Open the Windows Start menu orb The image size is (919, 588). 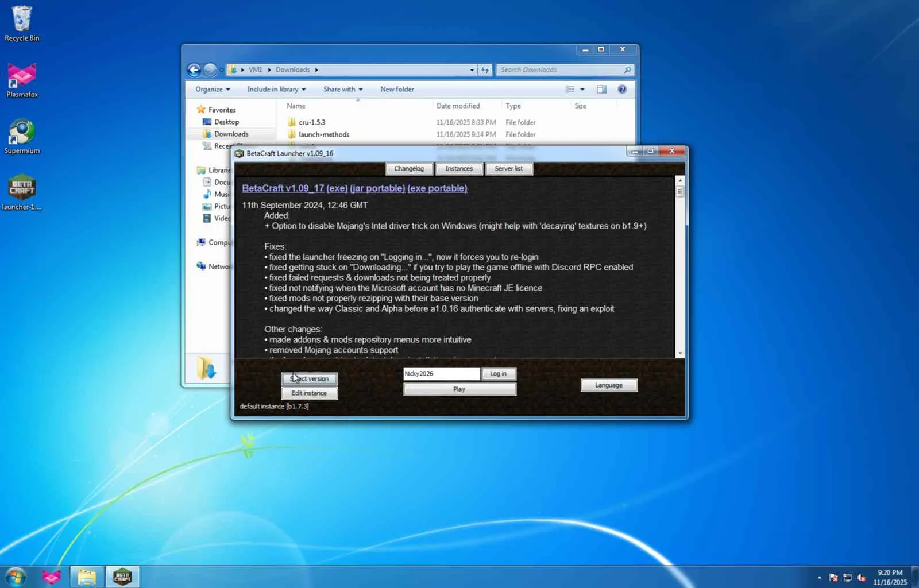tap(16, 577)
